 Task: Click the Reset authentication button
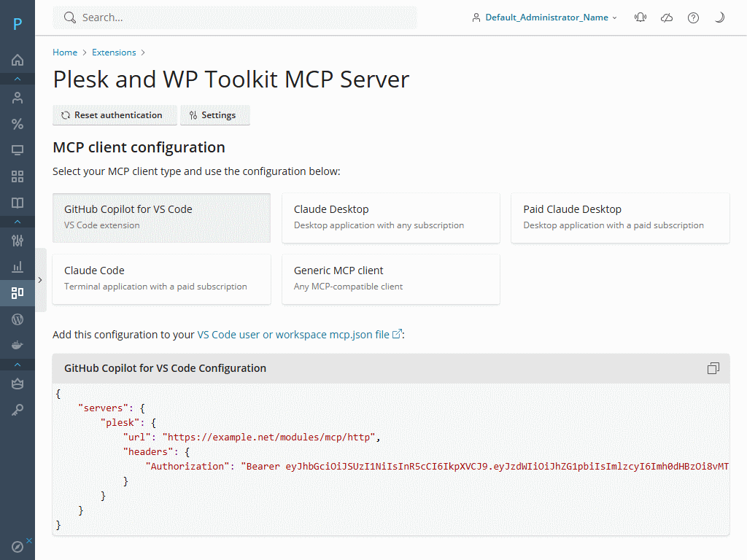coord(114,115)
